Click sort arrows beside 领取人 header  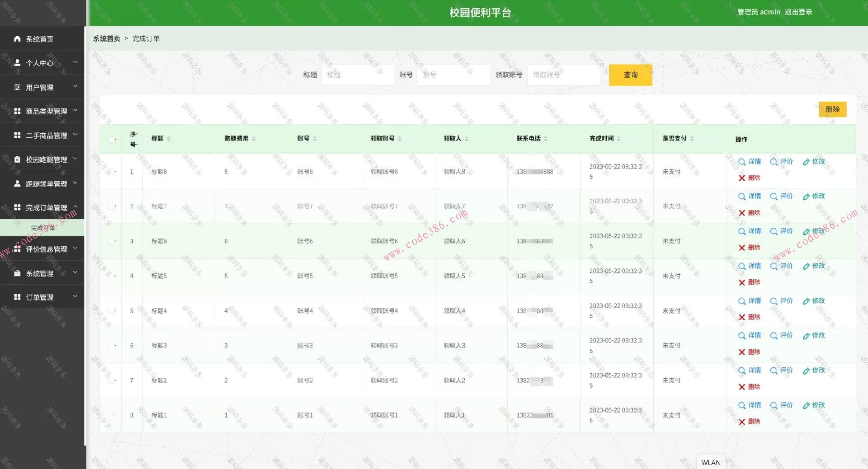[x=467, y=139]
